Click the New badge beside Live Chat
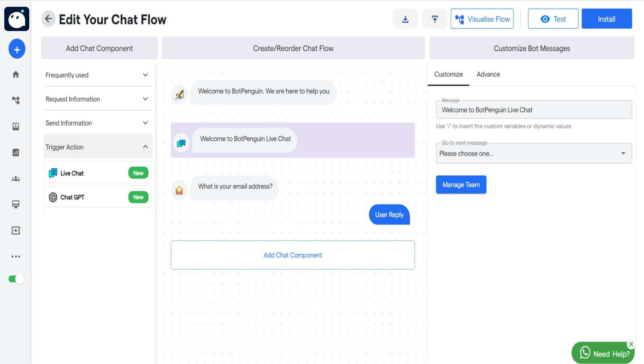This screenshot has height=364, width=644. (138, 173)
